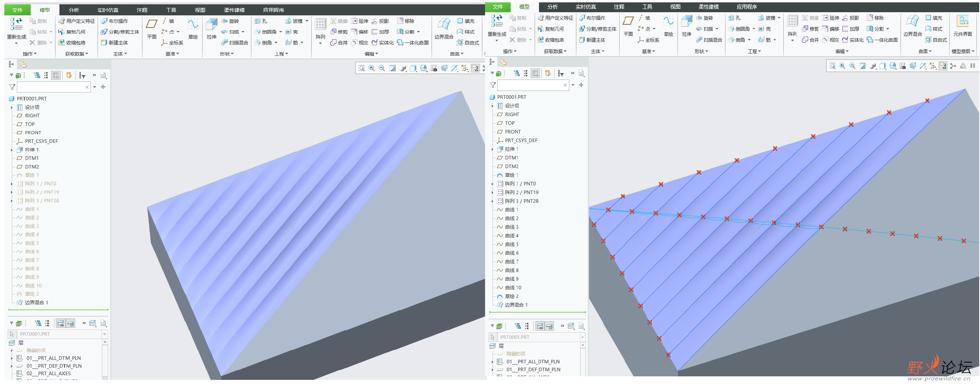
Task: Toggle second layer view button in left layer panel
Action: (x=70, y=324)
